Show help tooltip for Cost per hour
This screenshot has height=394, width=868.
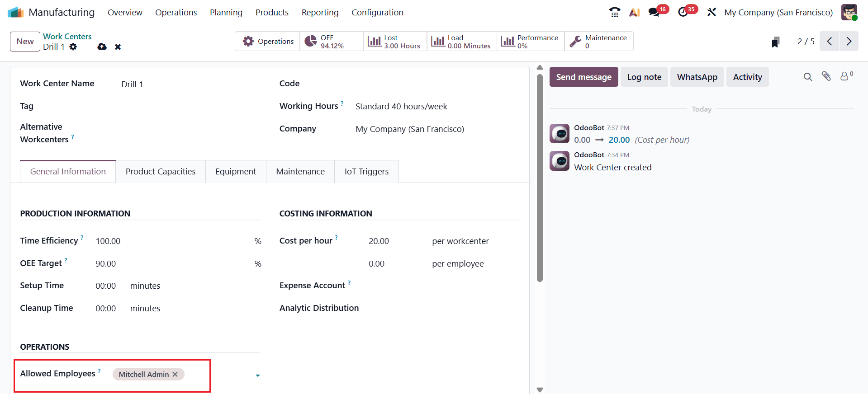[337, 237]
